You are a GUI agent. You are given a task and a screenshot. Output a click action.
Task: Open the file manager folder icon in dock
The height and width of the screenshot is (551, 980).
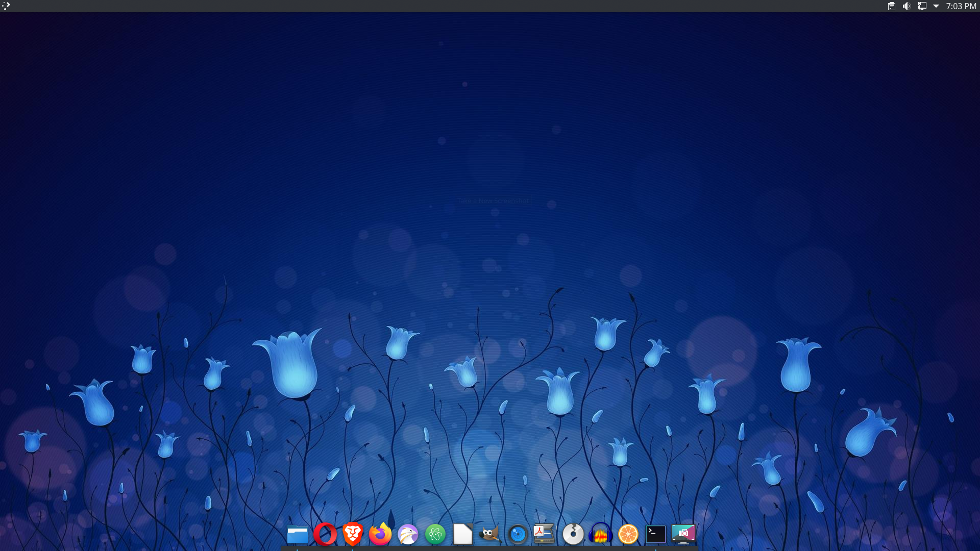tap(298, 534)
